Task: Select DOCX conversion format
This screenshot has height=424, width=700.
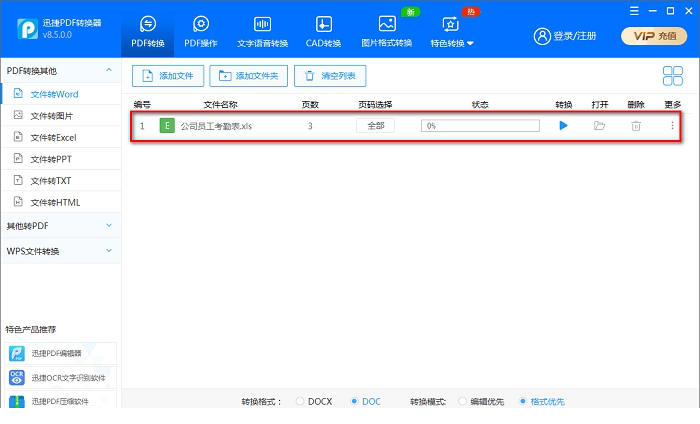Action: coord(300,401)
